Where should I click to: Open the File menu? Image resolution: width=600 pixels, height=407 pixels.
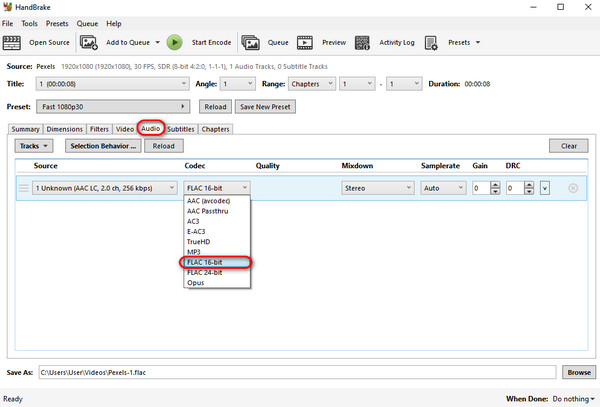[7, 23]
